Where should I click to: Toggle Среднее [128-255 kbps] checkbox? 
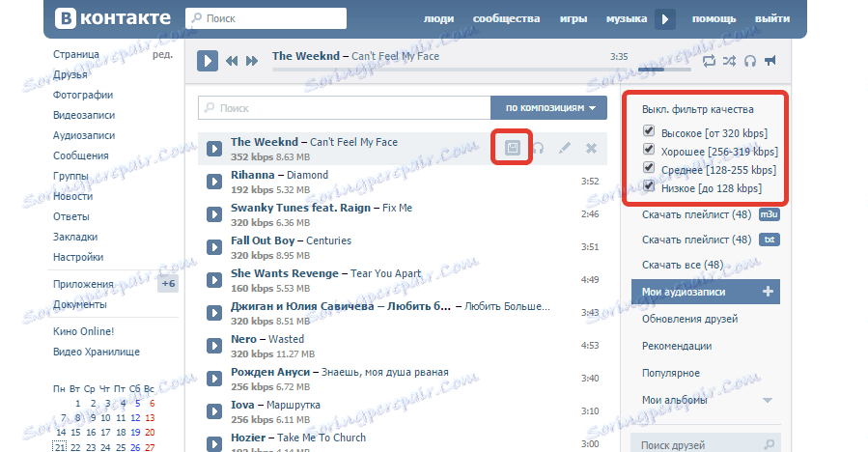(649, 167)
